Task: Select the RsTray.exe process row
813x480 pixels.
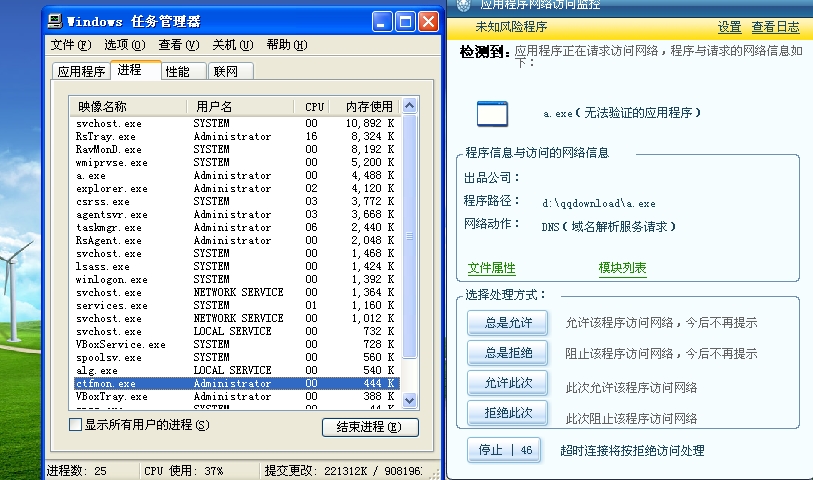Action: tap(236, 136)
